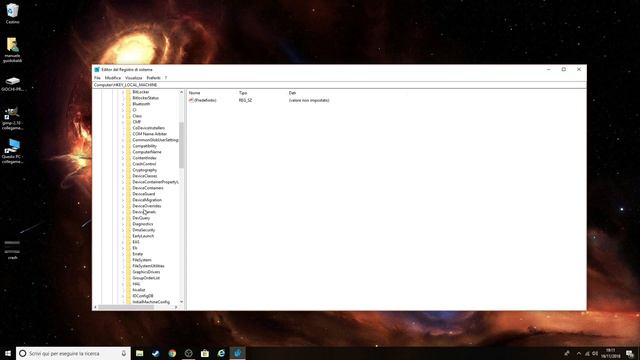640x360 pixels.
Task: Select the ContentIndex key
Action: point(144,158)
